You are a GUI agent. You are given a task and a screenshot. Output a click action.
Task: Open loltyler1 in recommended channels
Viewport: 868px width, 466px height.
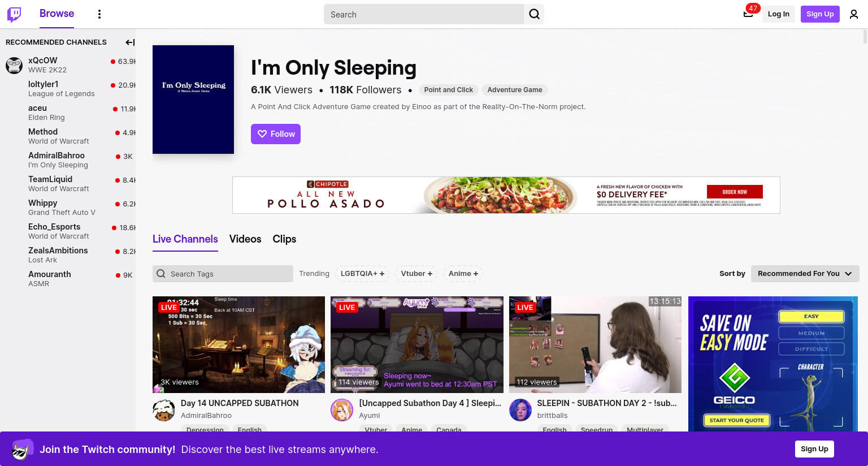coord(68,89)
